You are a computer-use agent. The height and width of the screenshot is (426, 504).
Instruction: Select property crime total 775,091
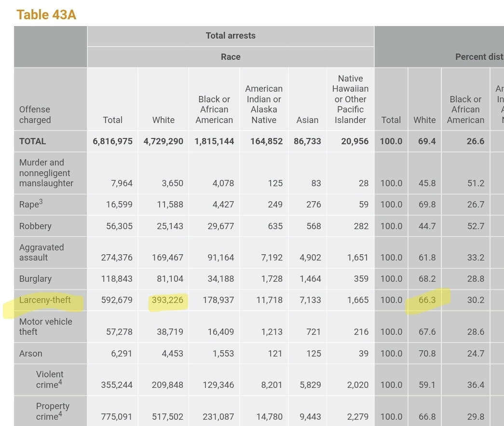click(117, 417)
